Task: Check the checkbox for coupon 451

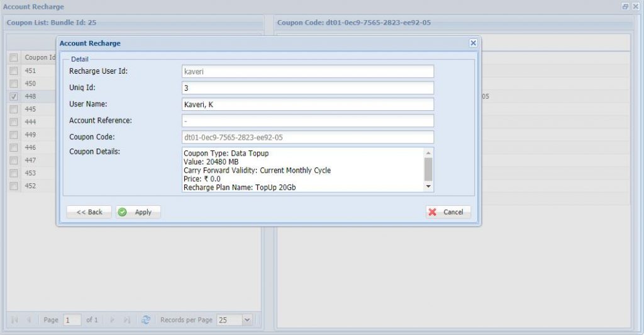Action: pos(14,71)
